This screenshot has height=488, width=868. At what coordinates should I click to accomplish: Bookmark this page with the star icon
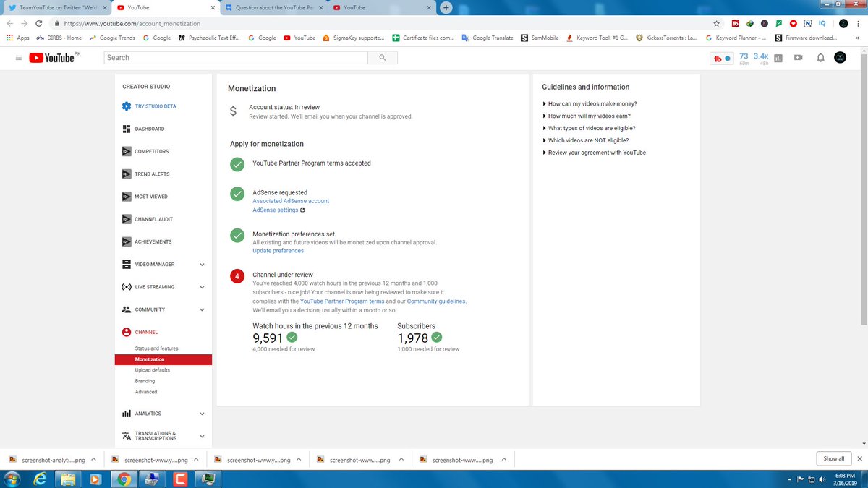click(x=716, y=23)
